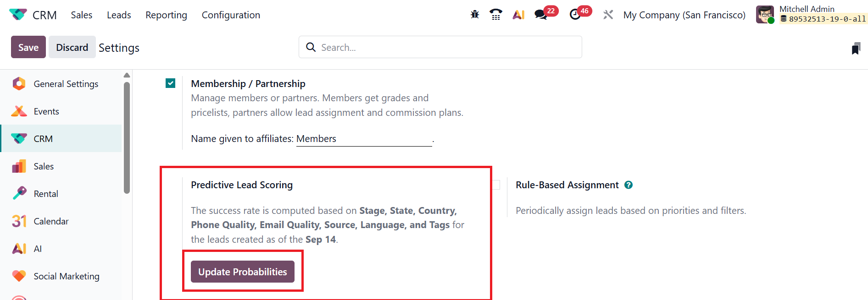Enable the Rule-Based Assignment checkbox
This screenshot has width=868, height=300.
(496, 185)
